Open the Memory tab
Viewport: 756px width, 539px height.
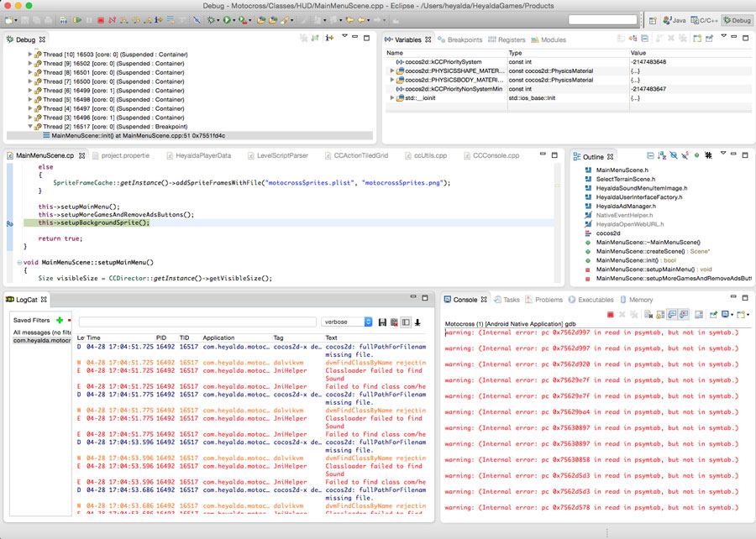pyautogui.click(x=637, y=300)
